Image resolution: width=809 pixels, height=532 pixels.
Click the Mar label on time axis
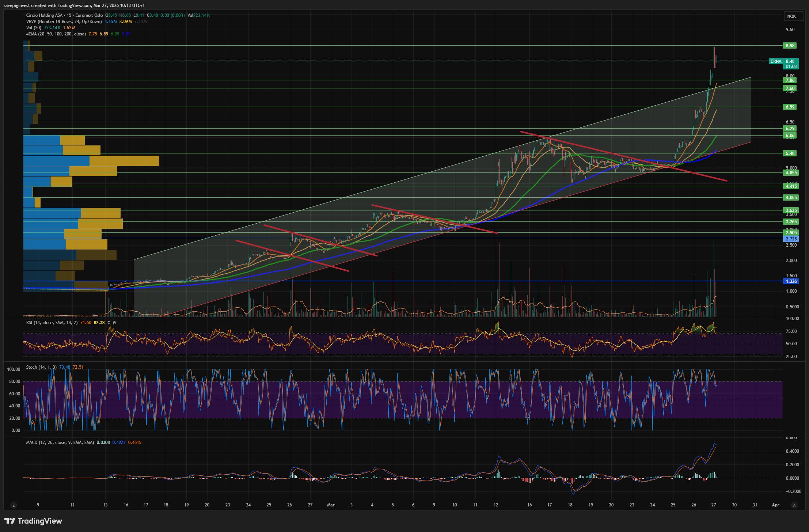(330, 505)
